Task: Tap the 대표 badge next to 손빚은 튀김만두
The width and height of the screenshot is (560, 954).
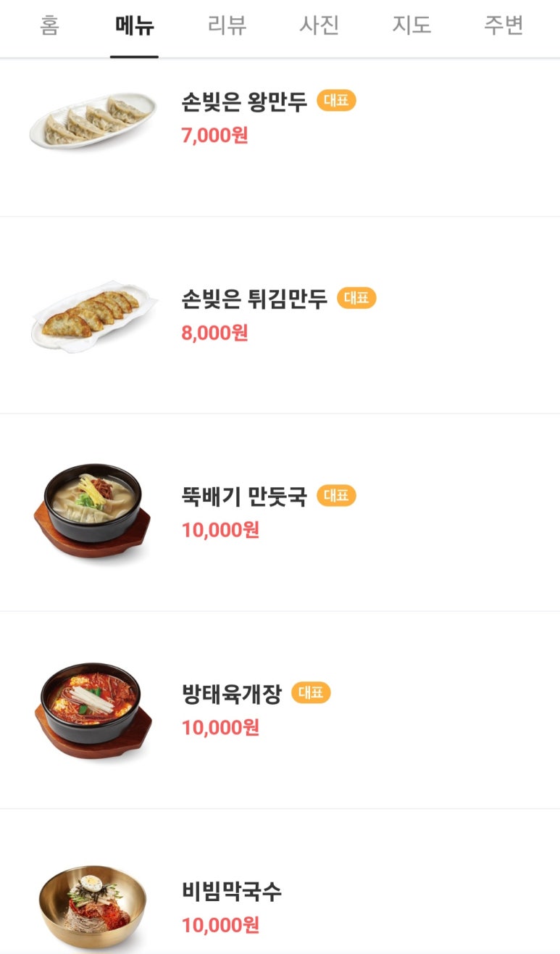Action: (x=356, y=298)
